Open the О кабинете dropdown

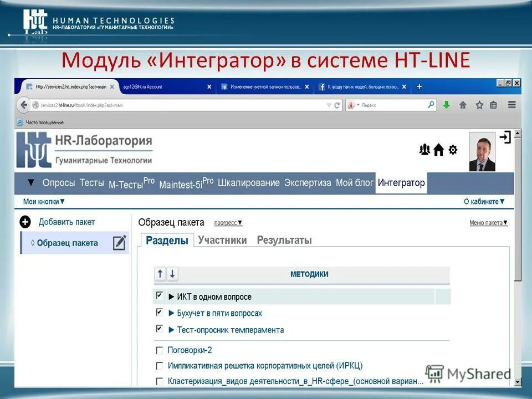484,202
